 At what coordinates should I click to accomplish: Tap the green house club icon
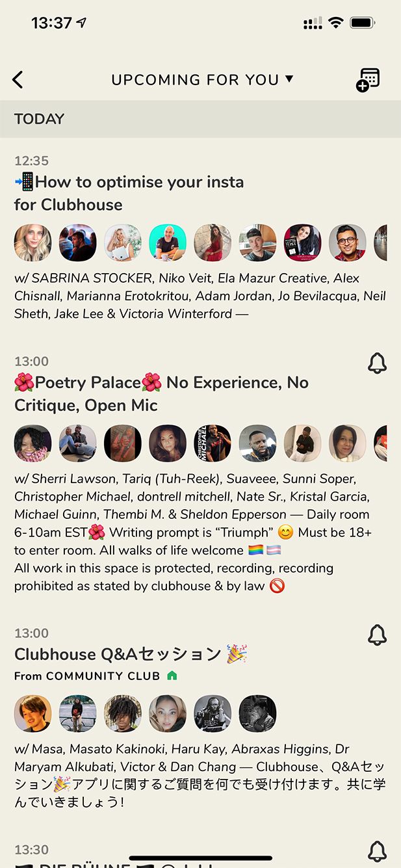click(172, 676)
